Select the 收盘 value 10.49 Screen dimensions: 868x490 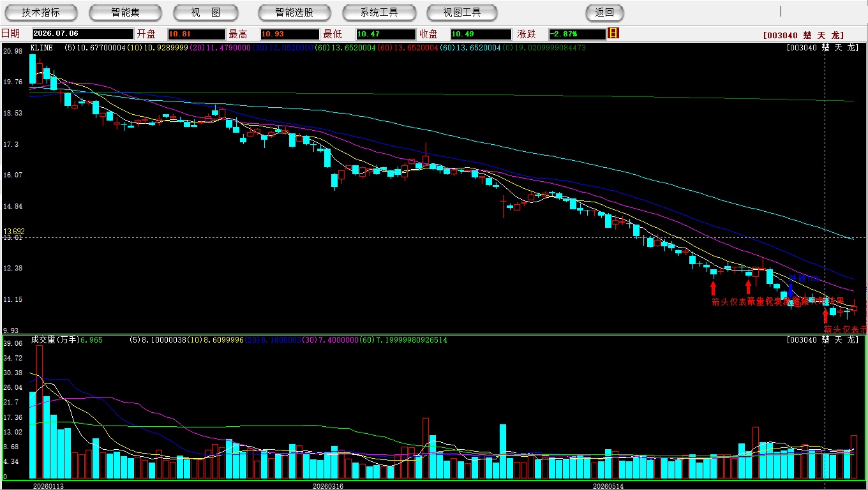(x=481, y=34)
